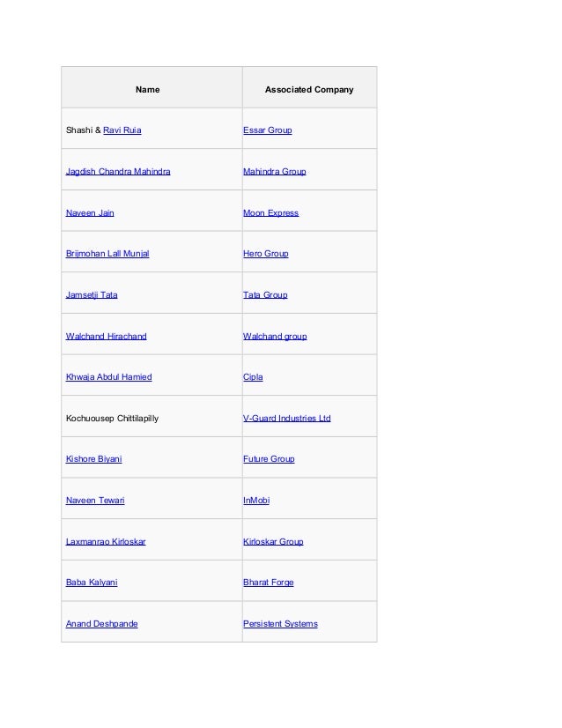Click the Tata Group link
The width and height of the screenshot is (562, 728).
click(265, 295)
